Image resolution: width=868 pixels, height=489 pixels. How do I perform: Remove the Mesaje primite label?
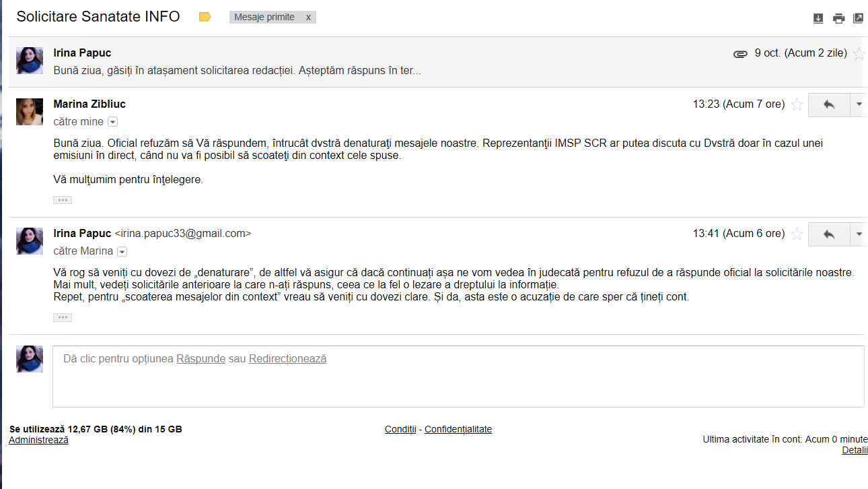(x=308, y=18)
